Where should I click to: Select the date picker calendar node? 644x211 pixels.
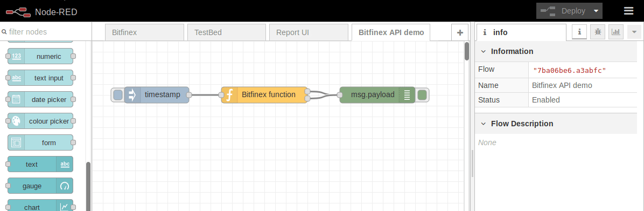(x=40, y=99)
